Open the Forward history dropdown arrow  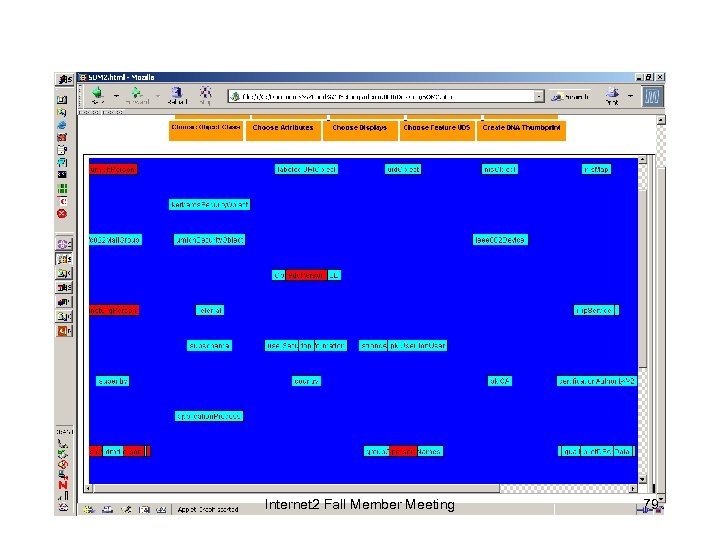pos(158,96)
